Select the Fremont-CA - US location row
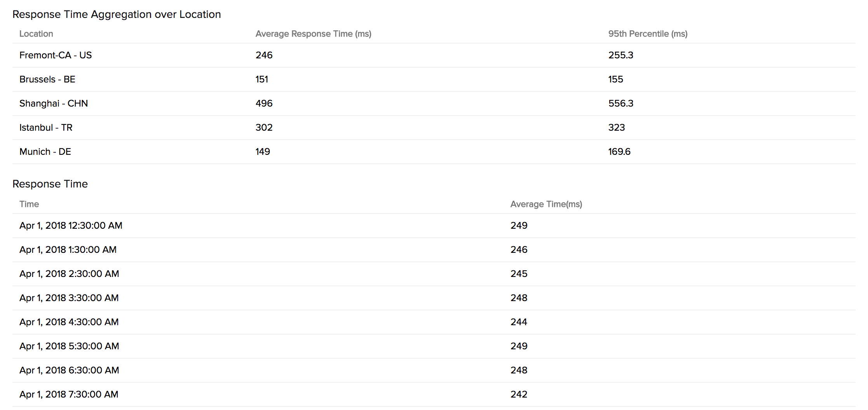Screen dimensions: 868x410 (x=56, y=55)
